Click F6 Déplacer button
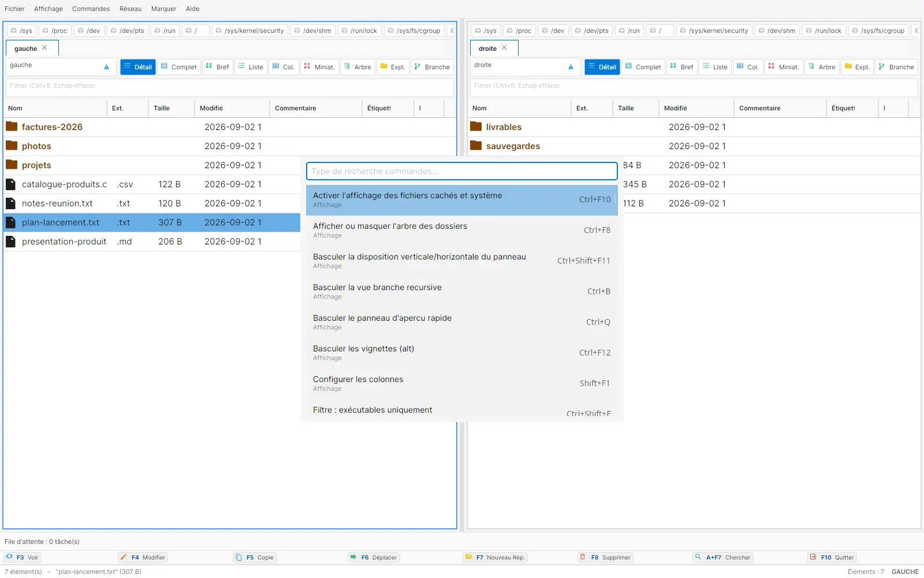 point(374,557)
